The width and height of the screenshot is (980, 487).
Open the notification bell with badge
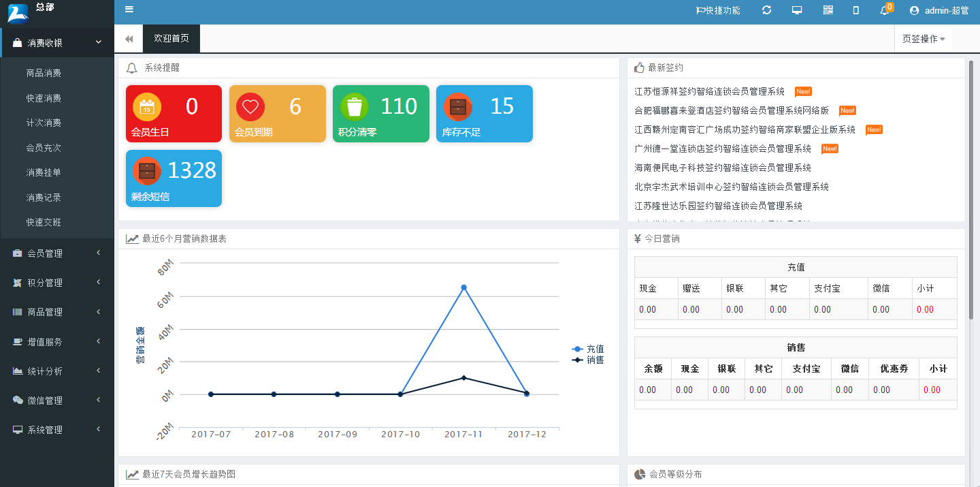point(885,10)
